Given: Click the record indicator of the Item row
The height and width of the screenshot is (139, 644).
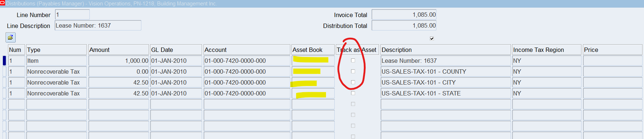Looking at the screenshot, I should (x=4, y=61).
